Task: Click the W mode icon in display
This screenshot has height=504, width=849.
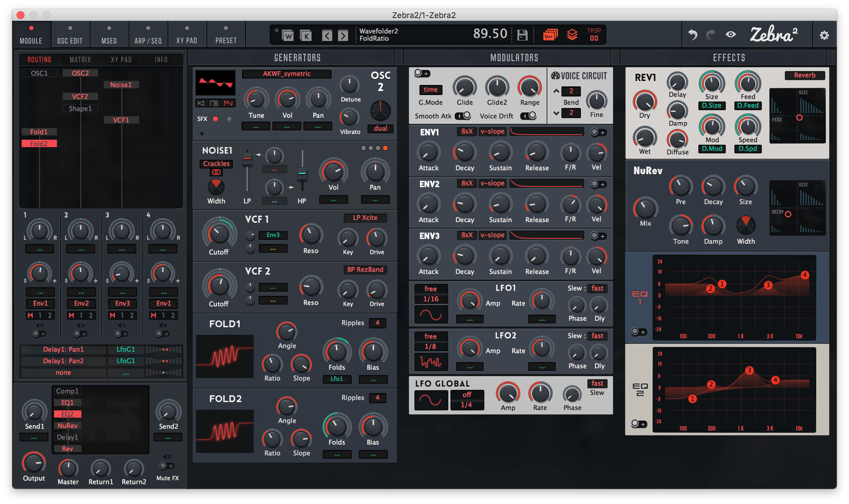Action: pos(288,36)
